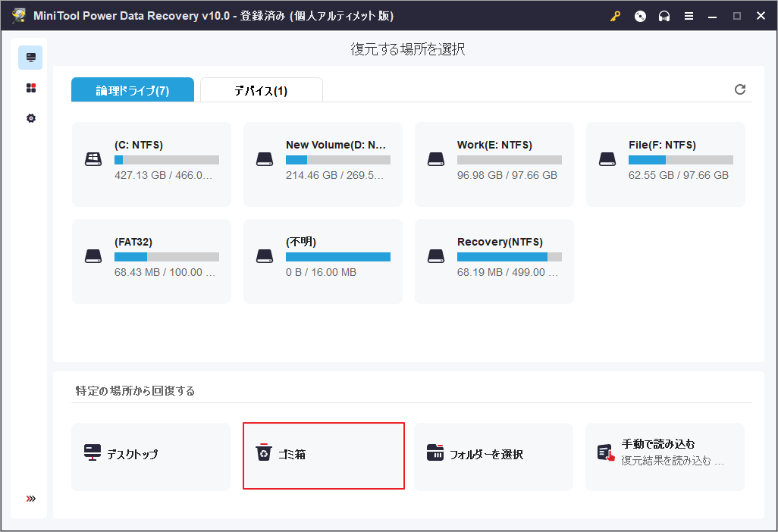Click the key registration icon in title bar
The image size is (778, 532).
click(x=616, y=16)
